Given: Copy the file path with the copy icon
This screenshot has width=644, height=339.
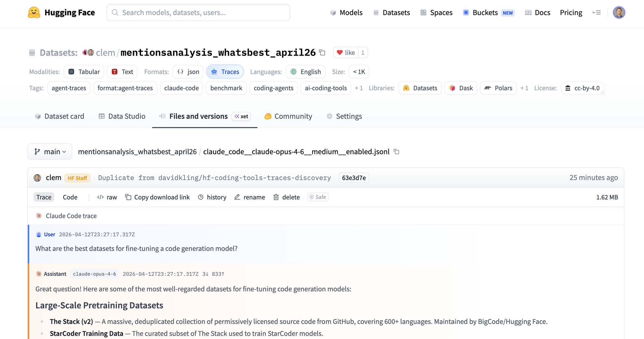Looking at the screenshot, I should [x=397, y=152].
